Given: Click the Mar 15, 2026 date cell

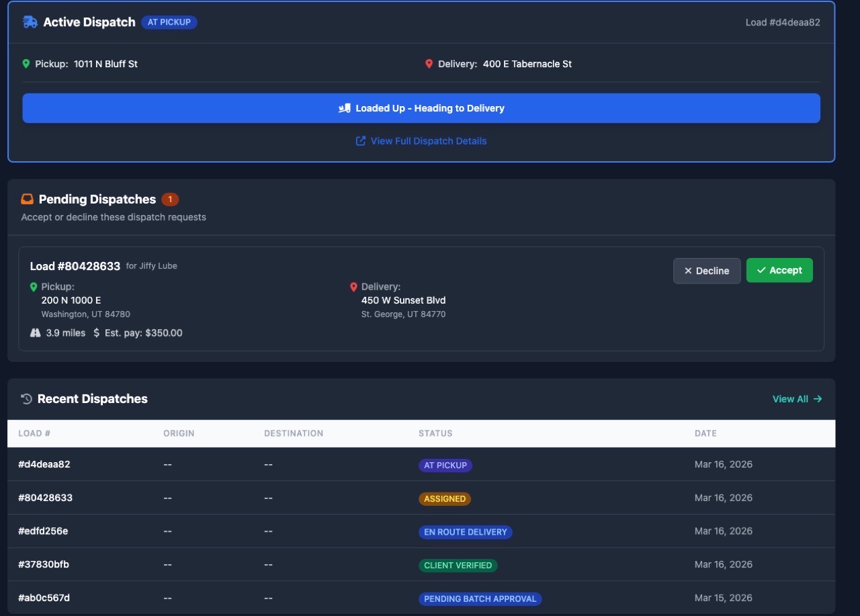Looking at the screenshot, I should (x=724, y=598).
